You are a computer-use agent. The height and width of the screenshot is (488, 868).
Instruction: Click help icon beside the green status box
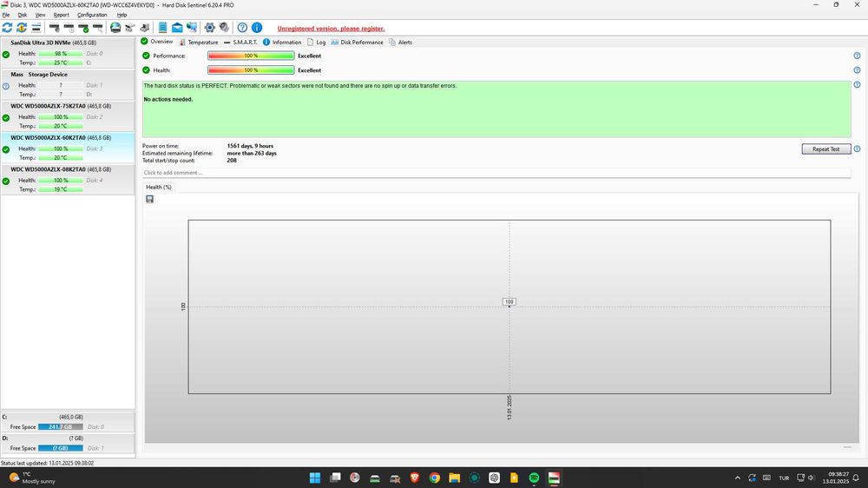click(857, 85)
